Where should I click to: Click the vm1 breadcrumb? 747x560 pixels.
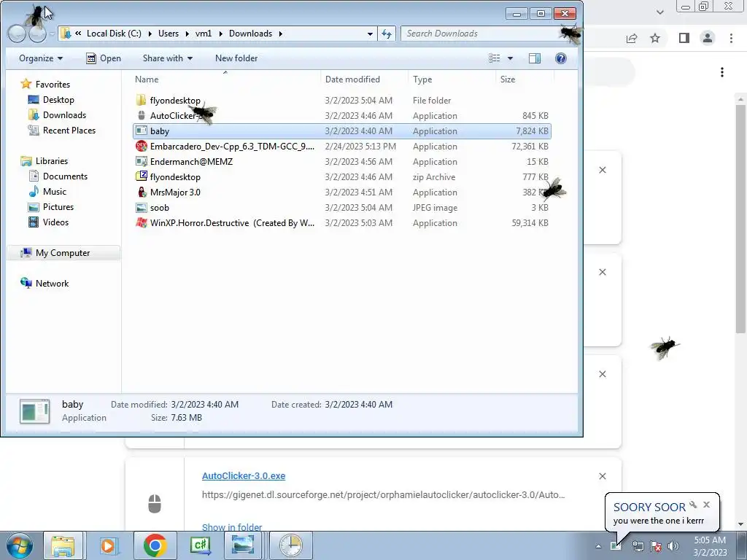click(x=204, y=34)
